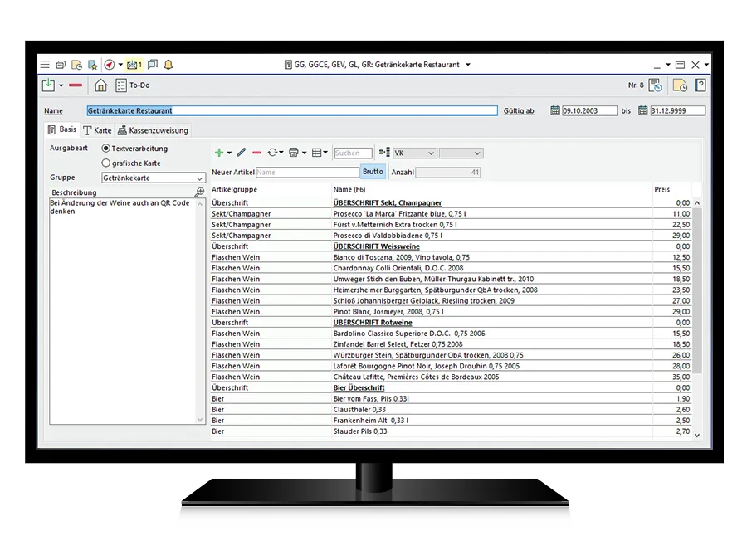Switch to the Kassenzuweisung tab
747x560 pixels.
coord(153,130)
